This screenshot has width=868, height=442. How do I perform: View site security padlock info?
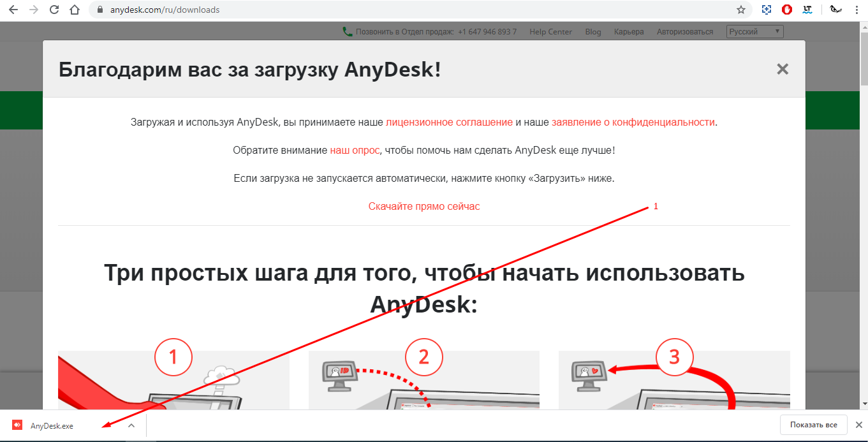pos(99,10)
